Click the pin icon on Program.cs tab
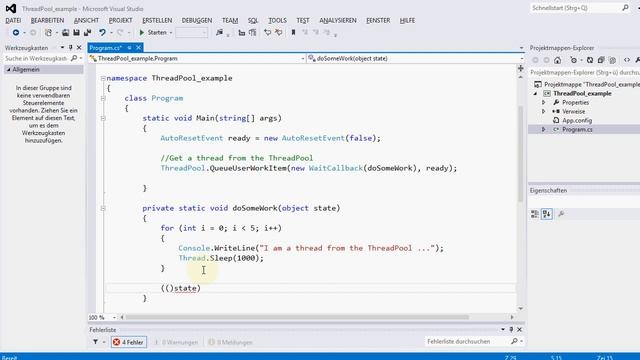This screenshot has height=360, width=640. point(129,48)
